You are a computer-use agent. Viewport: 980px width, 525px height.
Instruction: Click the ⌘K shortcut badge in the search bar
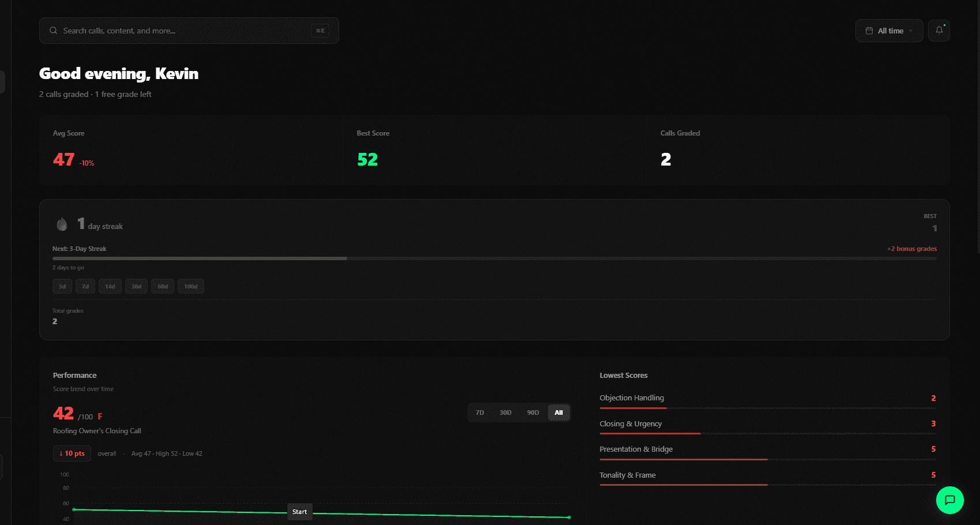tap(320, 31)
